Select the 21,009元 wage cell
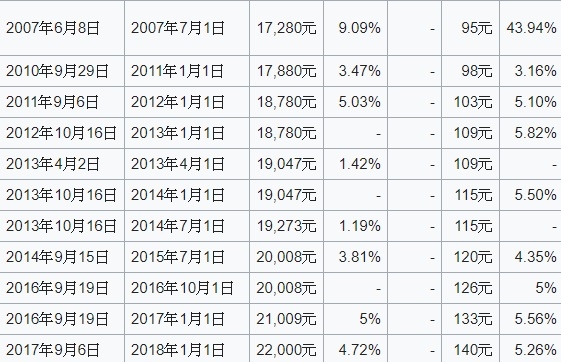The height and width of the screenshot is (362, 561). [286, 319]
